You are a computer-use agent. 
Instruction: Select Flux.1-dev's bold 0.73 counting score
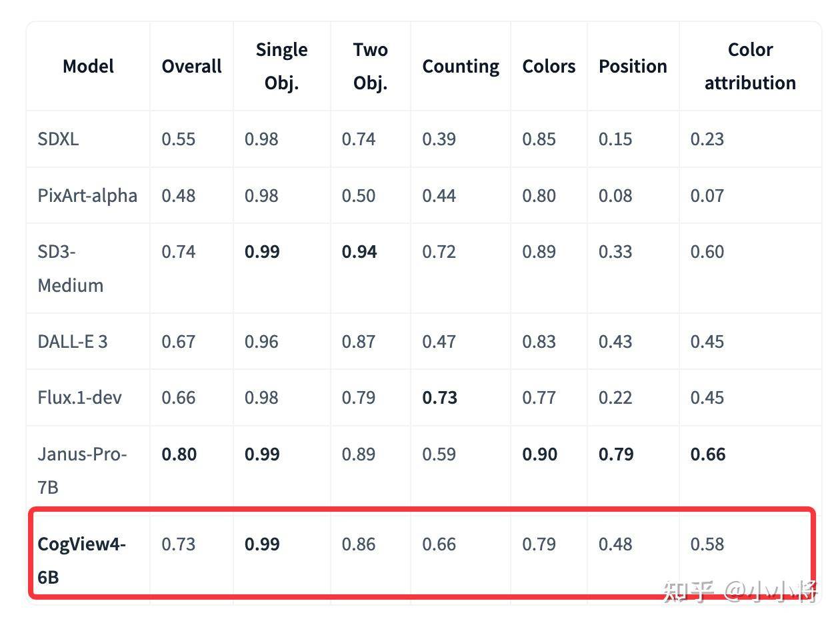439,397
